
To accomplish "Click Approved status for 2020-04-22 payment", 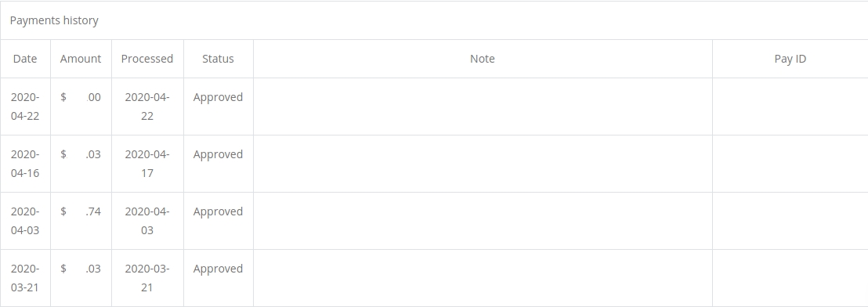I will [218, 97].
